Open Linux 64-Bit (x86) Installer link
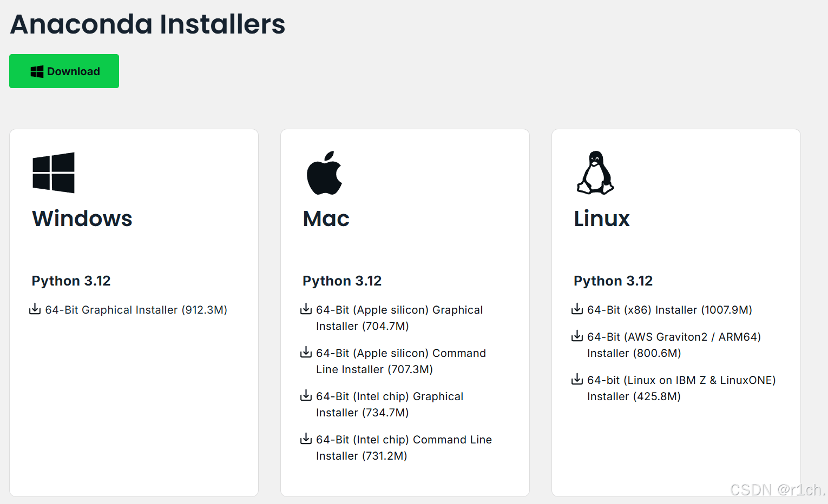This screenshot has height=504, width=828. (669, 310)
